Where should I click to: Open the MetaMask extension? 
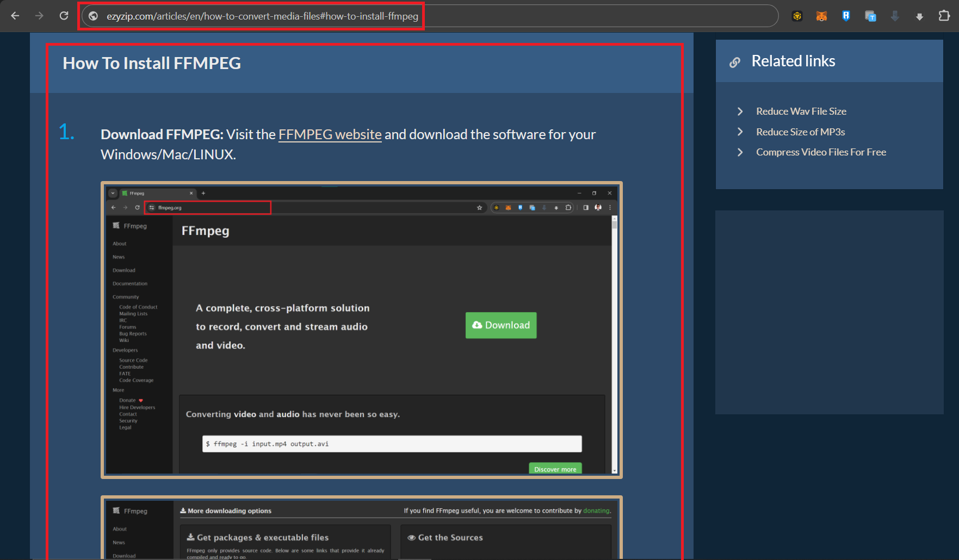tap(821, 16)
